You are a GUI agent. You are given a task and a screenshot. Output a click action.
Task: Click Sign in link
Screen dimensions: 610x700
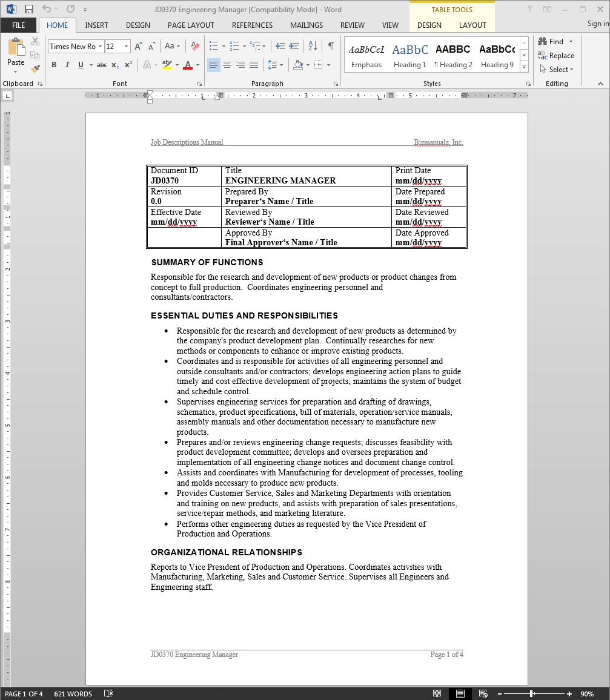598,23
